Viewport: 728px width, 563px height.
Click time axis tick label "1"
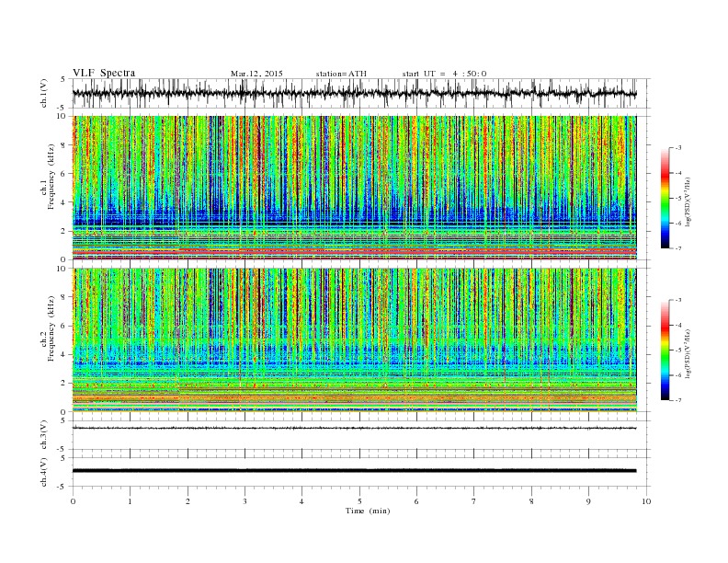point(130,501)
